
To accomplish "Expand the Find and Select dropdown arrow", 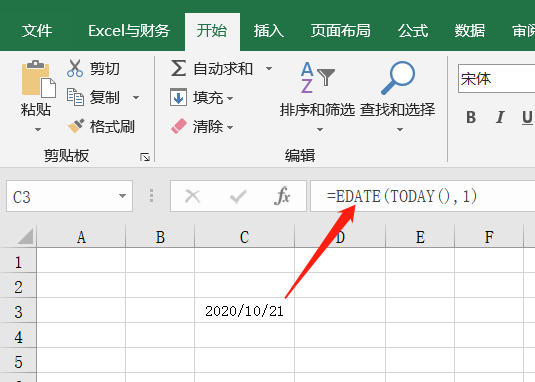I will pos(400,130).
